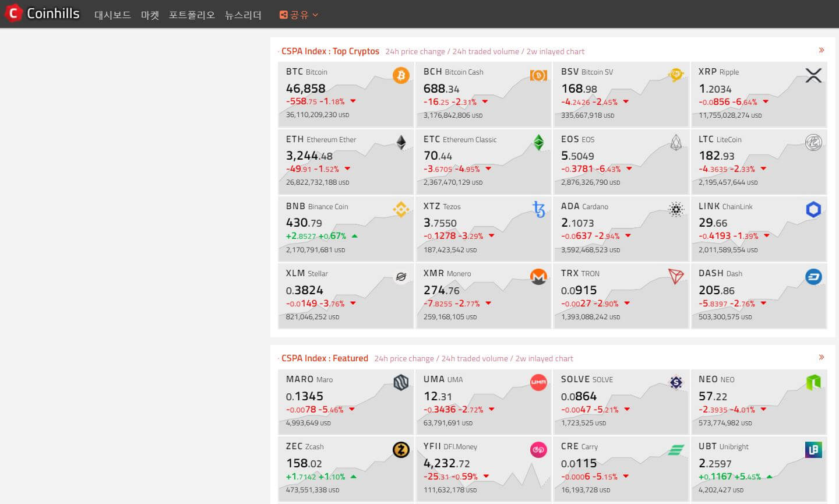Click the Tezos icon
This screenshot has height=504, width=839.
[x=539, y=209]
